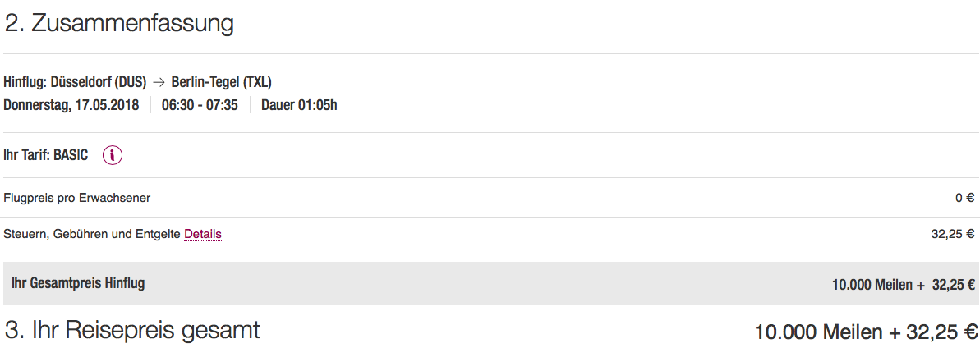Click the '3. Ihr Reisepreis gesamt' heading

pos(132,330)
